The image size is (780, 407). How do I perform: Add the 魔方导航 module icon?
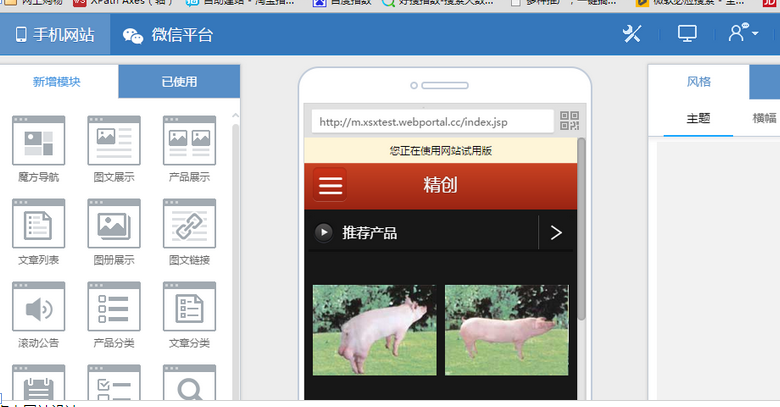point(38,141)
